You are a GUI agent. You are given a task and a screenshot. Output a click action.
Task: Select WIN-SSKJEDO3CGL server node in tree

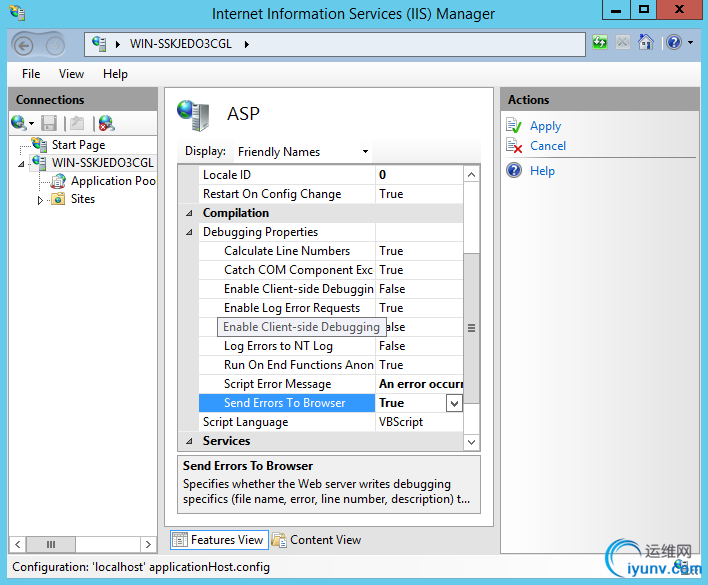tap(102, 162)
